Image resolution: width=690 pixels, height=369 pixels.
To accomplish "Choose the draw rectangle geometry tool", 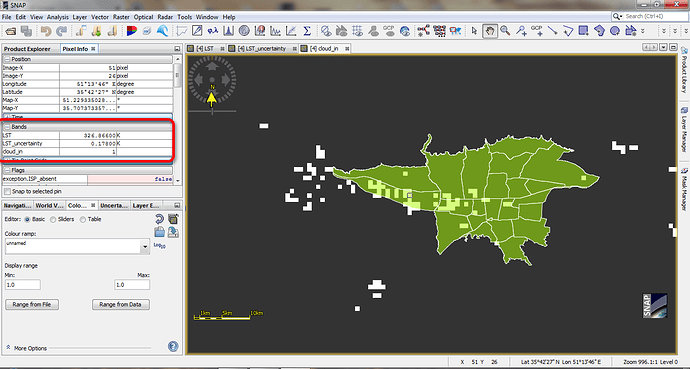I will tap(584, 31).
